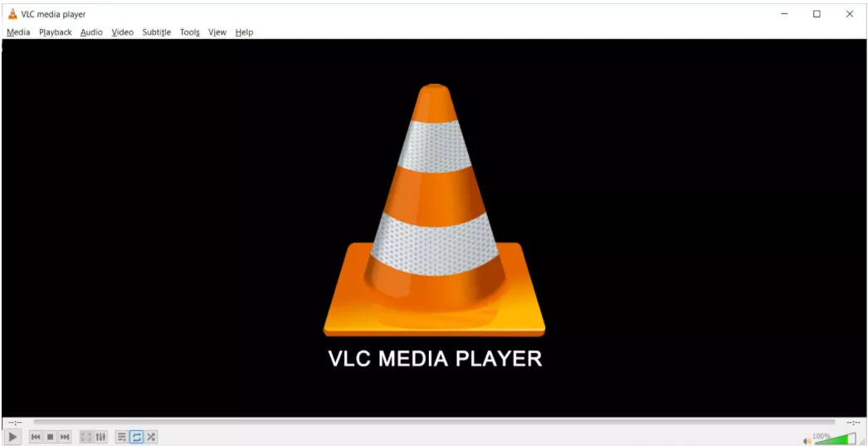This screenshot has width=868, height=446.
Task: Skip to the Next media item
Action: coord(65,437)
